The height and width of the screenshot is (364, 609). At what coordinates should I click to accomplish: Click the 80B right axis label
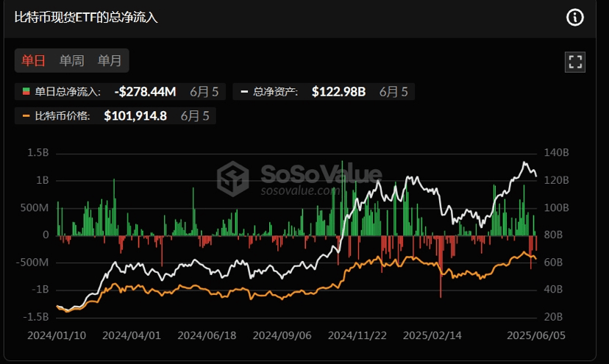click(553, 235)
